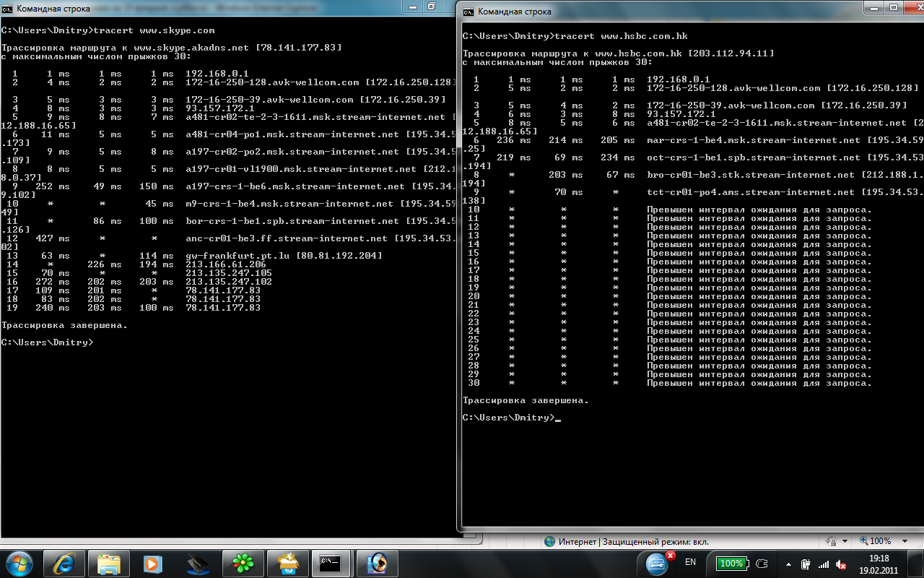Click the Internet protected mode zone text
This screenshot has height=578, width=924.
coord(635,541)
